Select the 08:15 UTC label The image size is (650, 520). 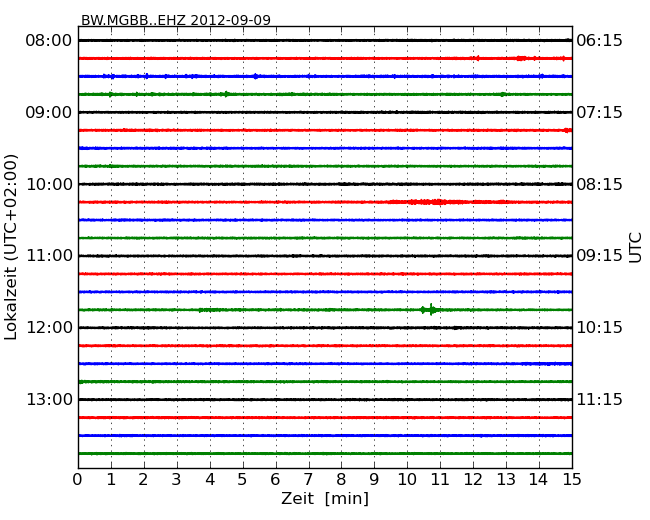click(x=599, y=184)
